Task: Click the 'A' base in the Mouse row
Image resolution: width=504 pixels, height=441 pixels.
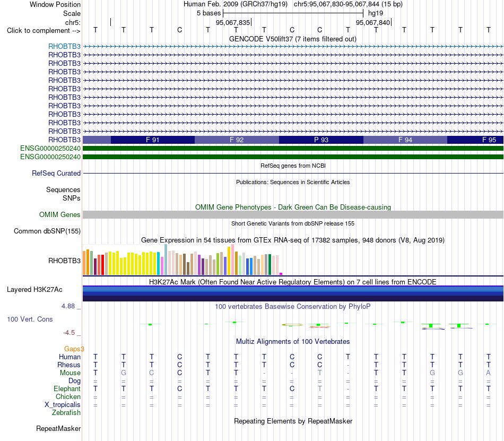Action: 488,373
